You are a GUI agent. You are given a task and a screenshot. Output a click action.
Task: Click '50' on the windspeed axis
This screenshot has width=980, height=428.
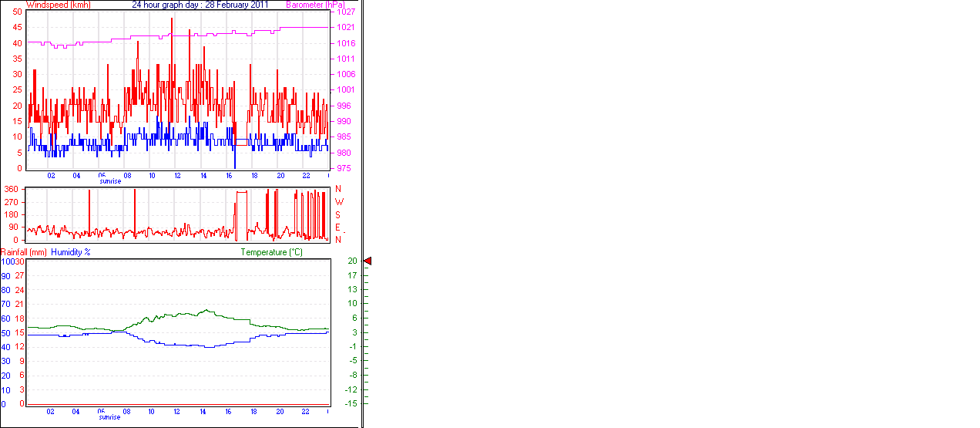click(17, 12)
